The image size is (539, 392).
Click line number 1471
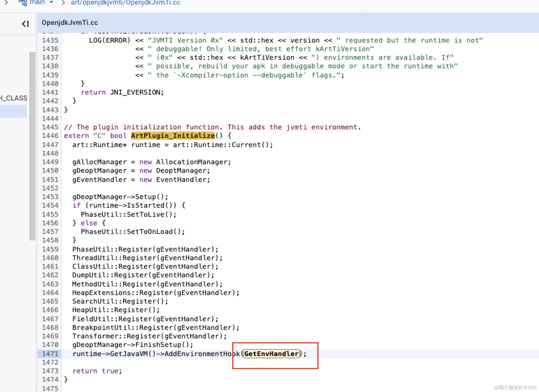coord(50,354)
